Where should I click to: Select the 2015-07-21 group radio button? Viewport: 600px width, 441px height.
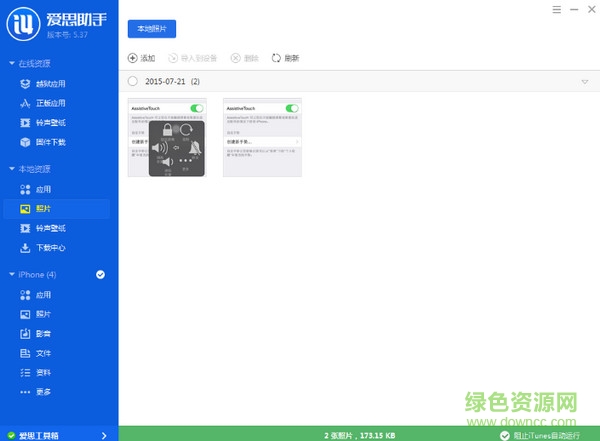pos(133,81)
